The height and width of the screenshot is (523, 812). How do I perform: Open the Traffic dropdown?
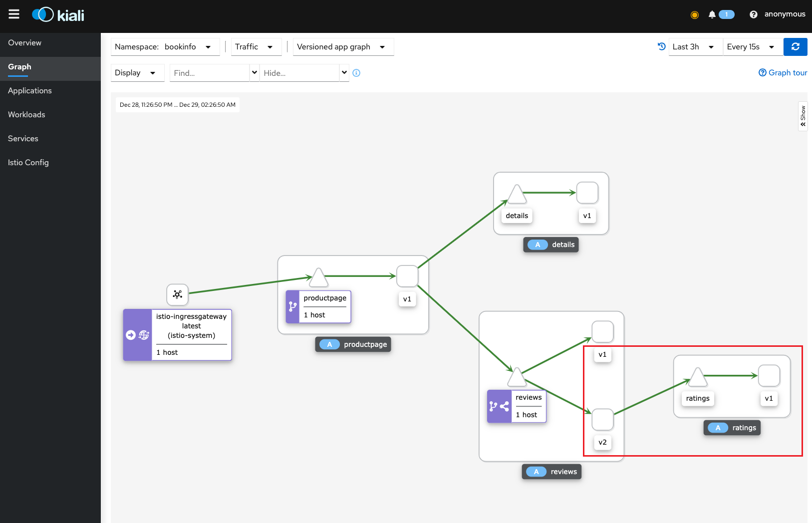(254, 47)
